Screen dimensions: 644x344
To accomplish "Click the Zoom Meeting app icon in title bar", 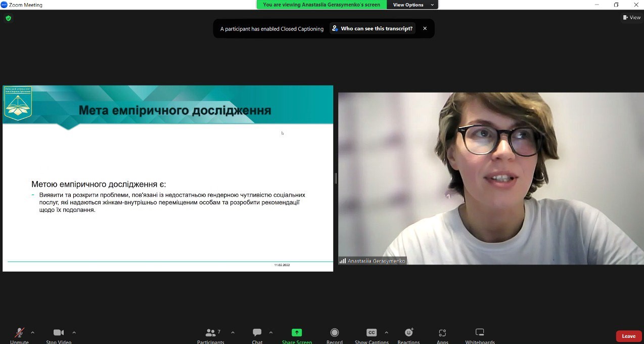I will [4, 5].
